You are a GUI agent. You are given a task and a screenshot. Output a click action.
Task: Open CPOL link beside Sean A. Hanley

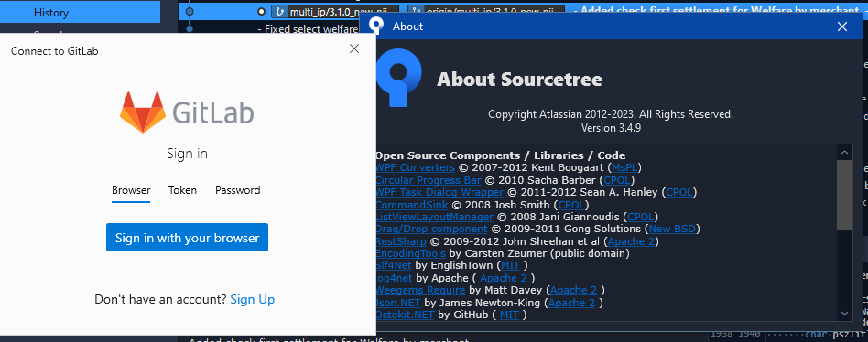(678, 192)
